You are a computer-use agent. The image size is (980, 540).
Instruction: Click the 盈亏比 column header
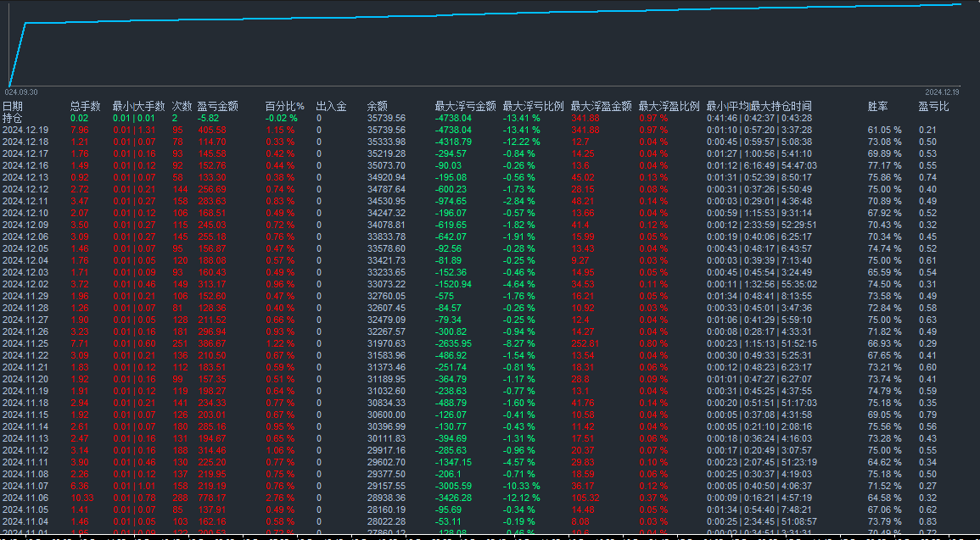[x=933, y=106]
